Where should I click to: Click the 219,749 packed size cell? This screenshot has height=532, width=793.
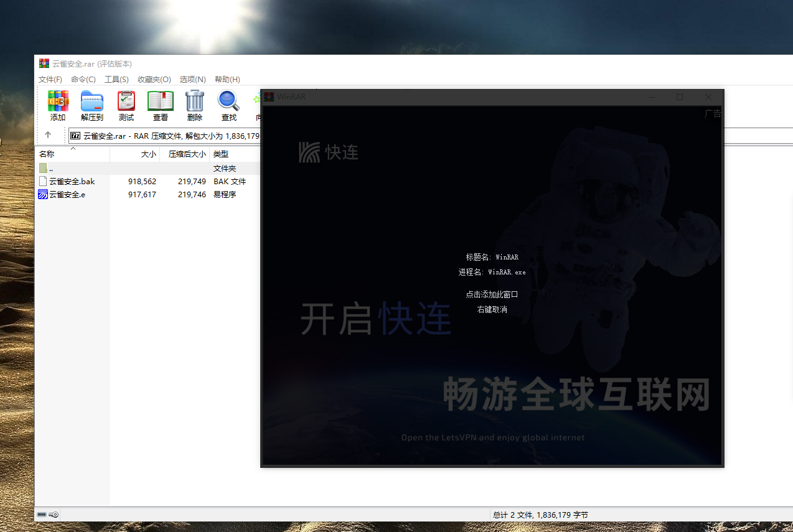(192, 181)
